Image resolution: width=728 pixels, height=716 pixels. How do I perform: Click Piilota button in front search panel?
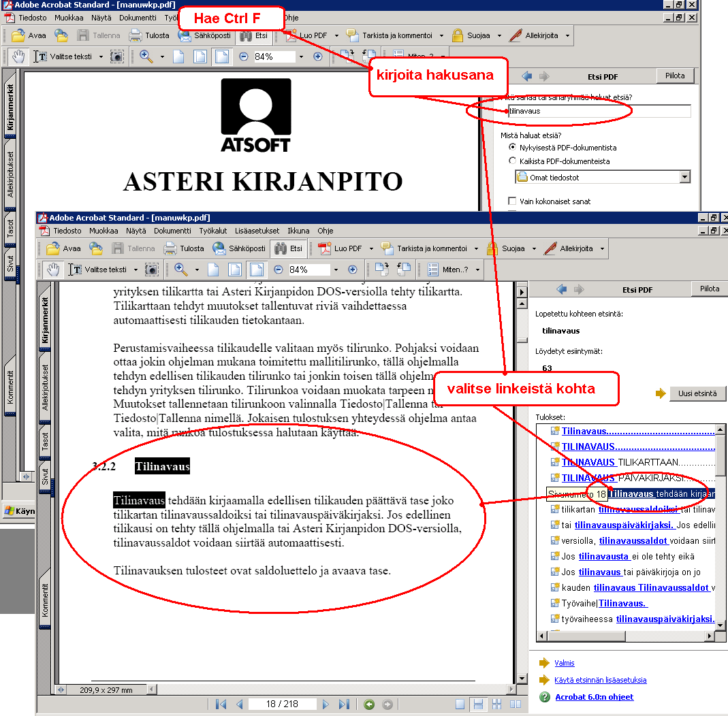pyautogui.click(x=710, y=289)
